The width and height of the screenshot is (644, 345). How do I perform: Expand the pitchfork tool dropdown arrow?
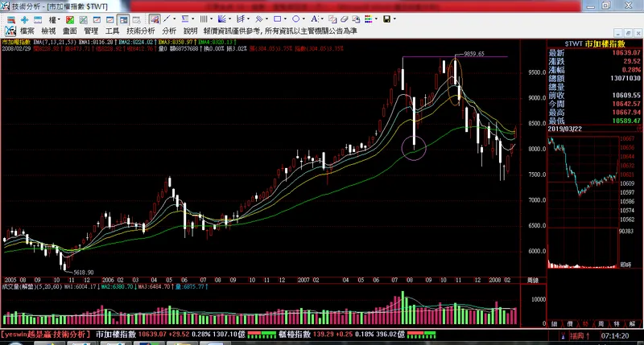point(248,18)
